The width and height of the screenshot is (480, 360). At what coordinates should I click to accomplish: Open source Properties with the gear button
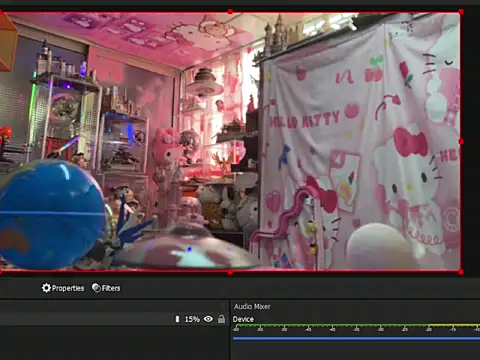click(x=63, y=288)
